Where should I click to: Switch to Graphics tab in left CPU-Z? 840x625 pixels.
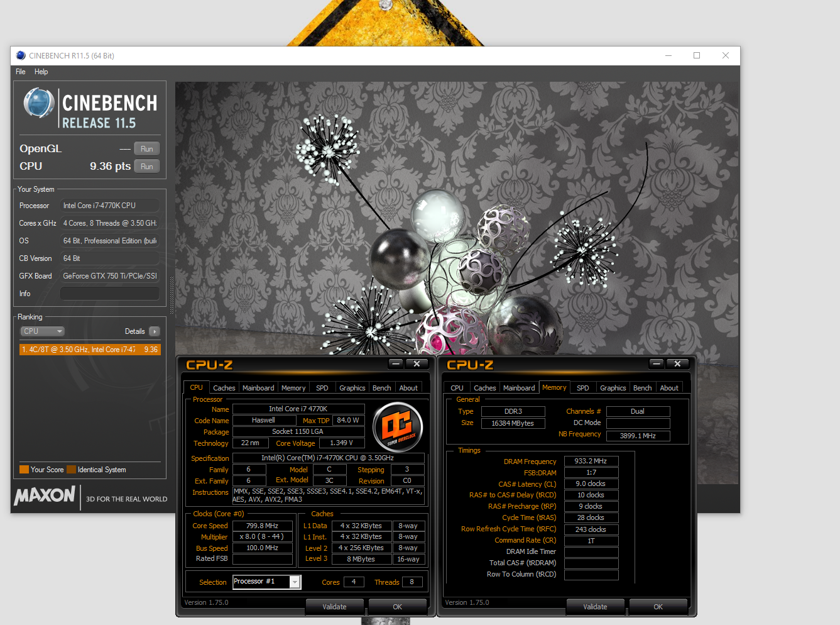pyautogui.click(x=352, y=388)
